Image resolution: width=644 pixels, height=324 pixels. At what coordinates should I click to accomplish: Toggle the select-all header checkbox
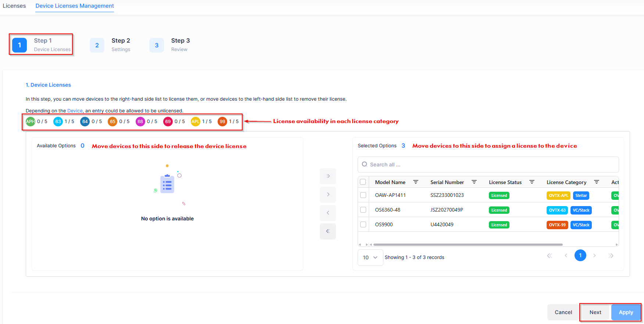[363, 182]
